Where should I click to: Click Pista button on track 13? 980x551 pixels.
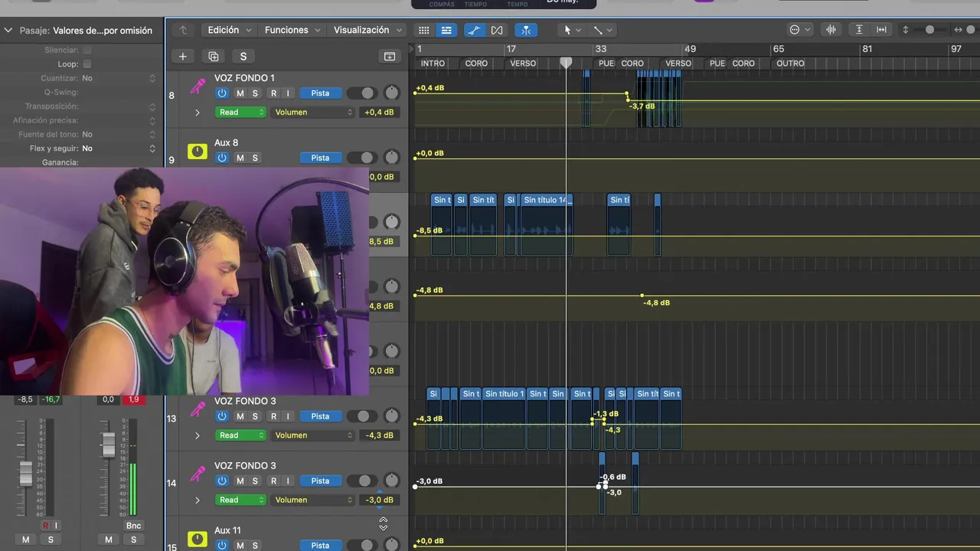(320, 416)
